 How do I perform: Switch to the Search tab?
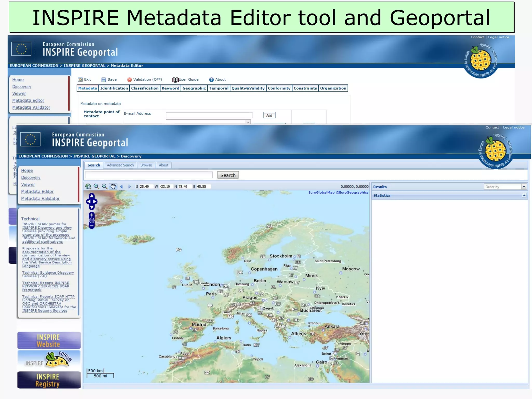94,165
